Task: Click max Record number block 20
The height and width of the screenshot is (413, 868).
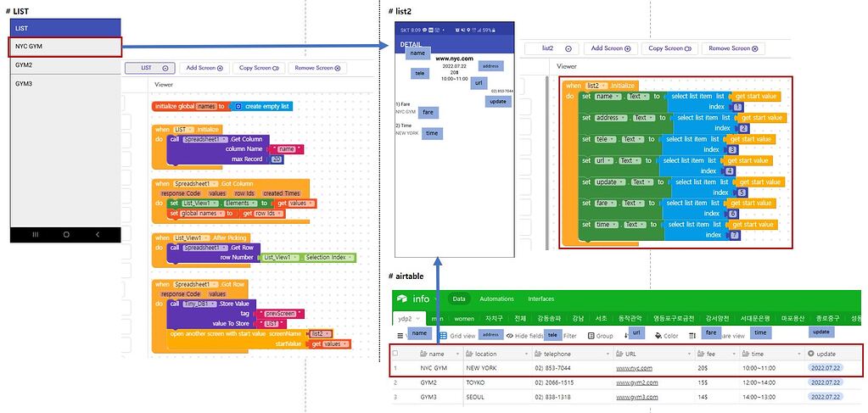Action: (275, 159)
